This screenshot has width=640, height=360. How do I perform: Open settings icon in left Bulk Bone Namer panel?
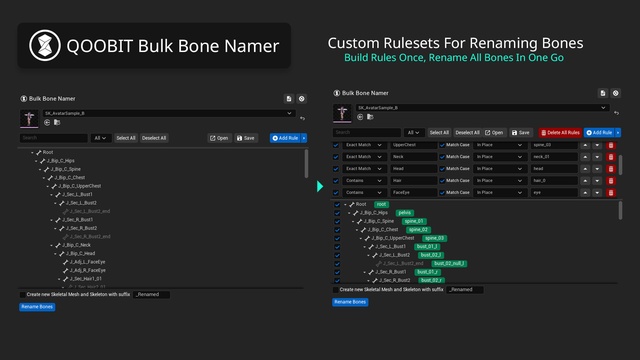pos(302,99)
